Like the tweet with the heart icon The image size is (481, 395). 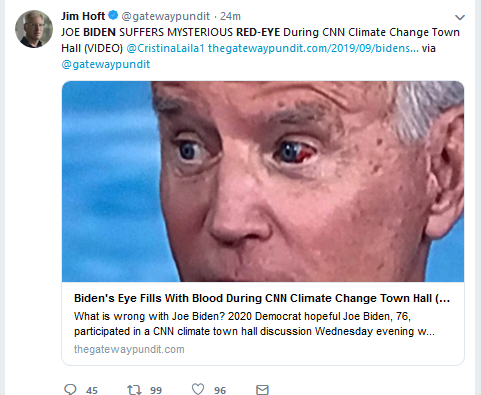tap(198, 389)
